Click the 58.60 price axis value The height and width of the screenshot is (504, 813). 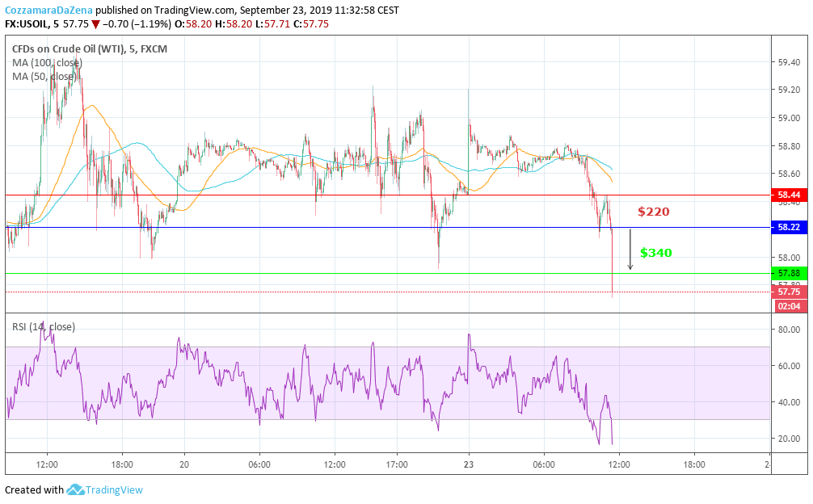[x=789, y=174]
